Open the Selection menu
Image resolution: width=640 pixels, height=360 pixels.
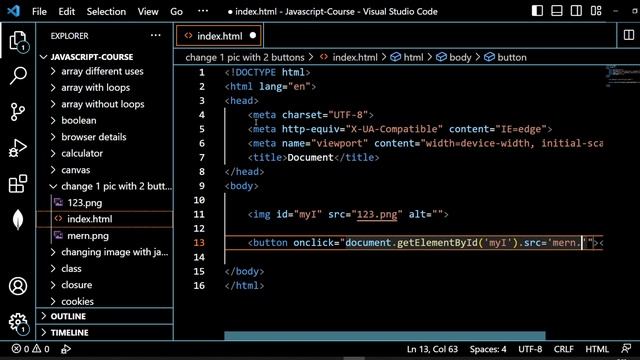[x=106, y=11]
